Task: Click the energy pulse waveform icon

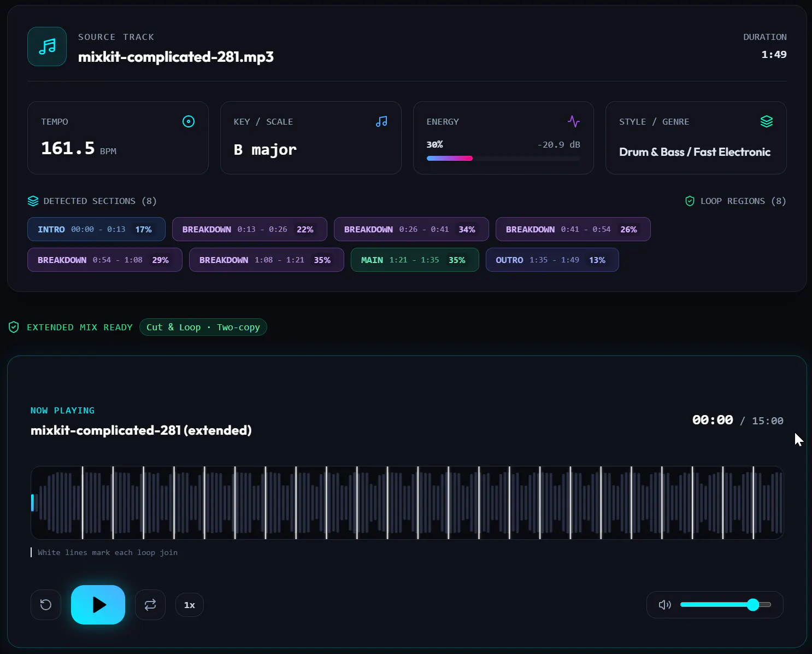Action: pyautogui.click(x=574, y=121)
